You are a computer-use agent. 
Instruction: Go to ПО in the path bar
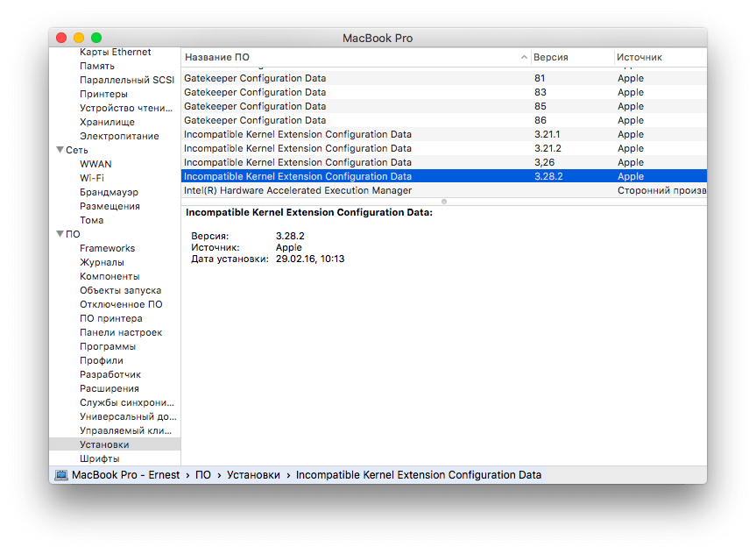[203, 475]
